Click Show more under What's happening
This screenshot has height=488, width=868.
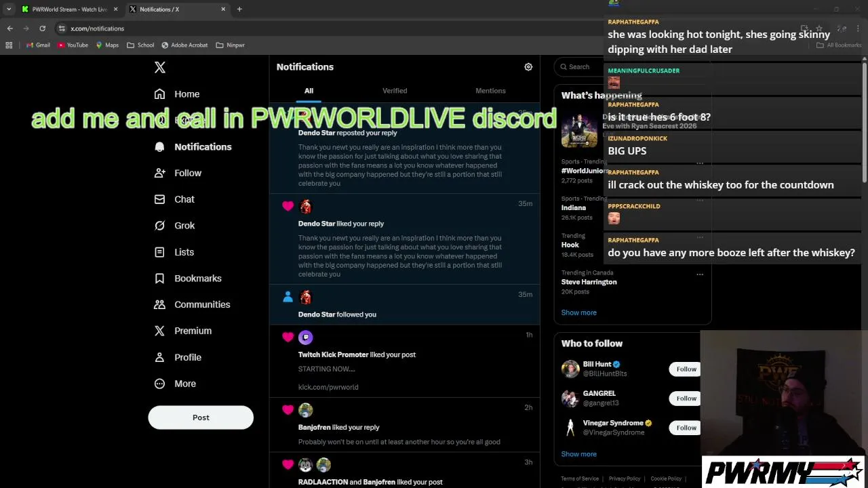pyautogui.click(x=578, y=312)
